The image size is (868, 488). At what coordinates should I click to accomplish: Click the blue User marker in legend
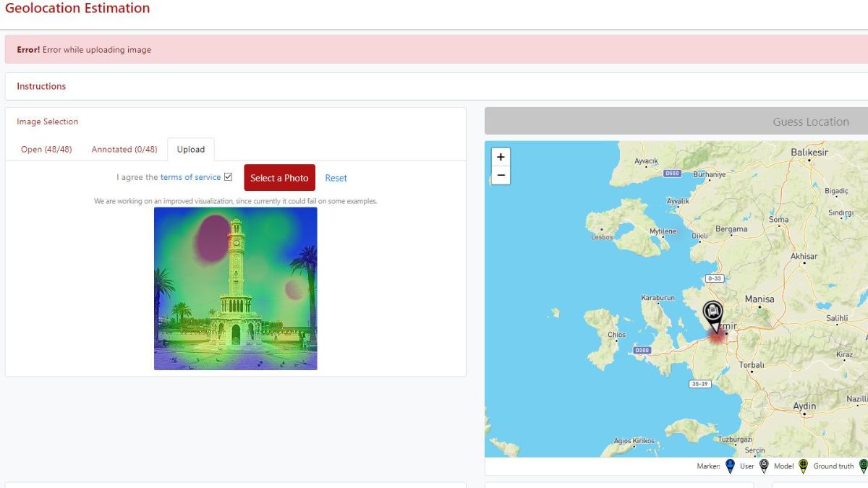coord(730,466)
